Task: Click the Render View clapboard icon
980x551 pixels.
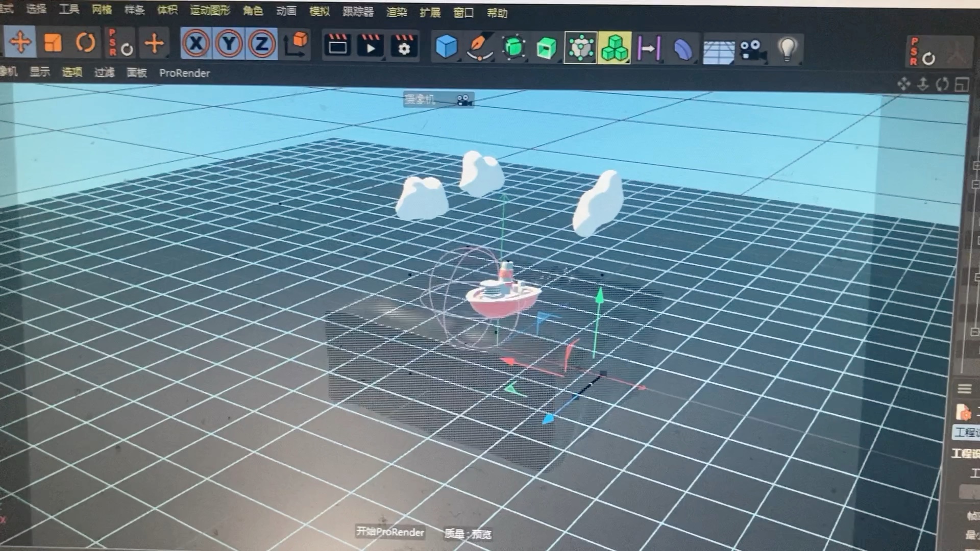Action: pyautogui.click(x=337, y=46)
